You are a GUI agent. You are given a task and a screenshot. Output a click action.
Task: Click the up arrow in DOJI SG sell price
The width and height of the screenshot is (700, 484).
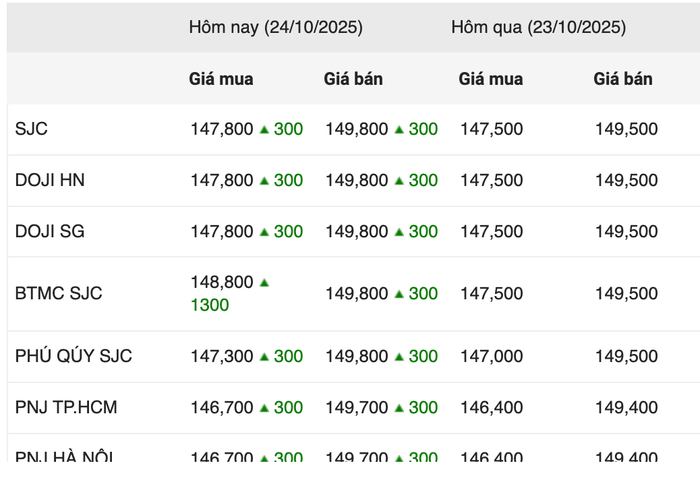point(399,232)
